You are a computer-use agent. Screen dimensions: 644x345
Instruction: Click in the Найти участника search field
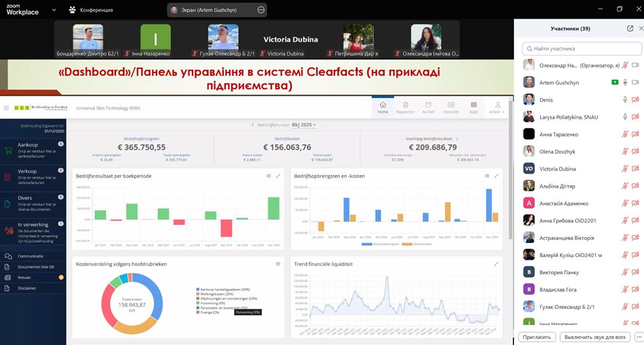pyautogui.click(x=581, y=49)
